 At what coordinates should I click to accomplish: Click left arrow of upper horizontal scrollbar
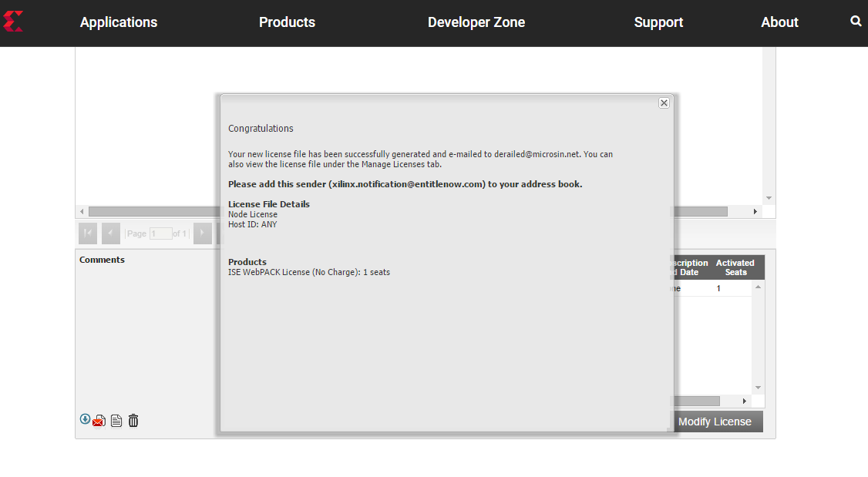[82, 211]
